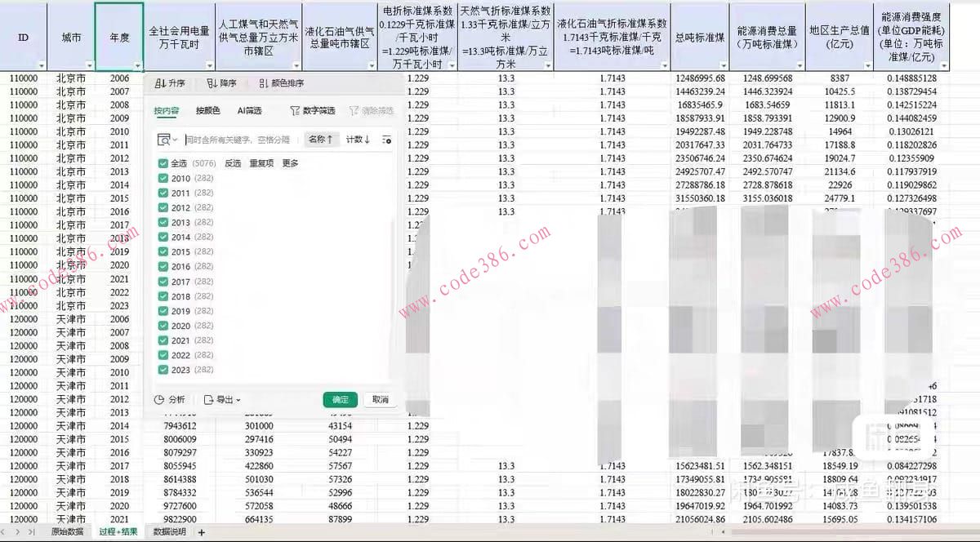This screenshot has height=542, width=980.
Task: Open the 年度 column filter arrow
Action: click(x=137, y=66)
